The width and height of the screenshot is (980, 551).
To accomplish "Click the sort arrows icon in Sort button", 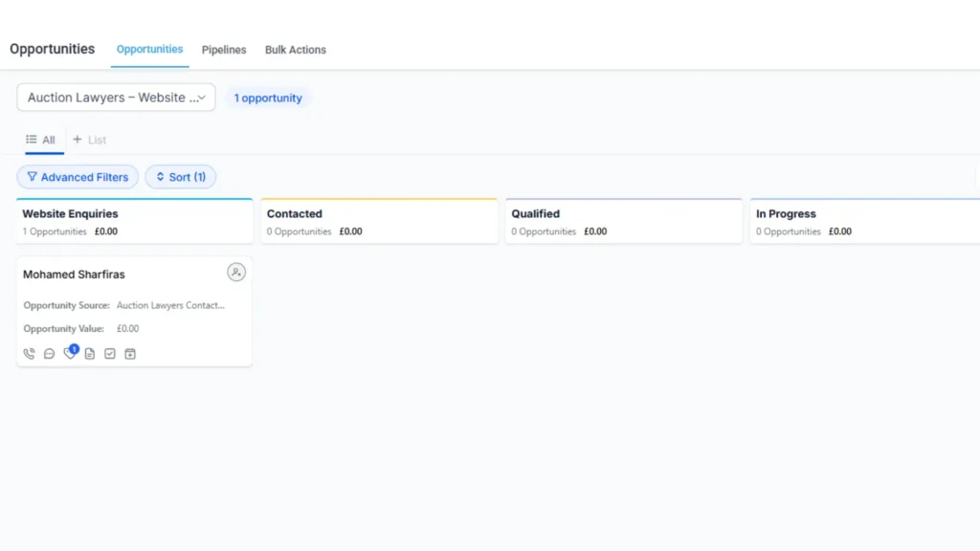I will 160,177.
